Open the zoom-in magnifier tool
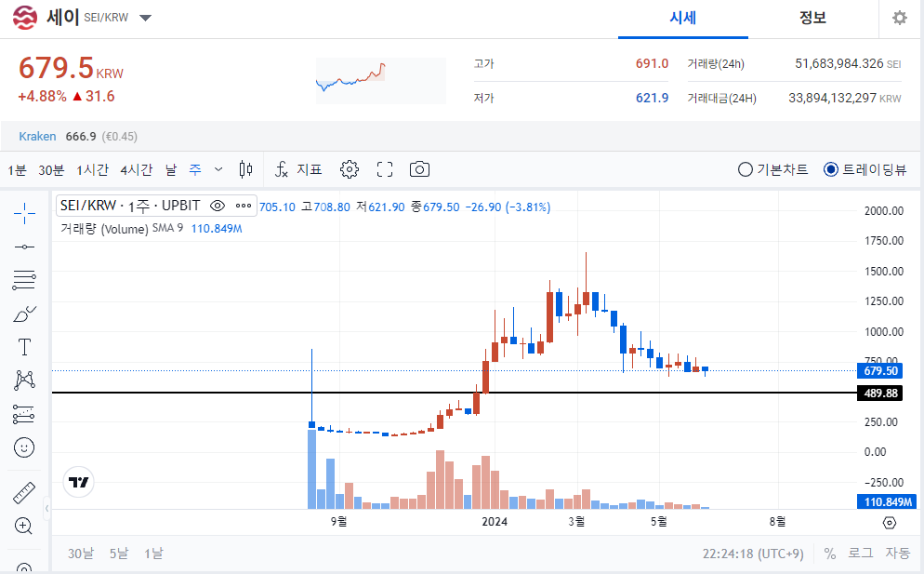 (23, 526)
